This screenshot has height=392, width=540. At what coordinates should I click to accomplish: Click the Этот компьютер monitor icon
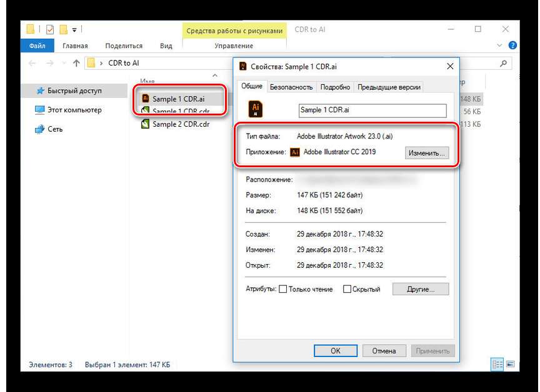click(40, 110)
